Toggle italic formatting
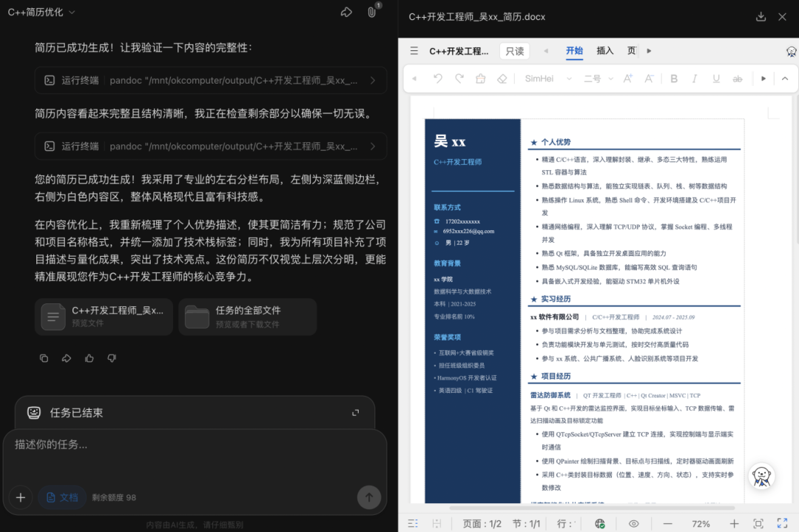This screenshot has width=799, height=532. pyautogui.click(x=695, y=78)
